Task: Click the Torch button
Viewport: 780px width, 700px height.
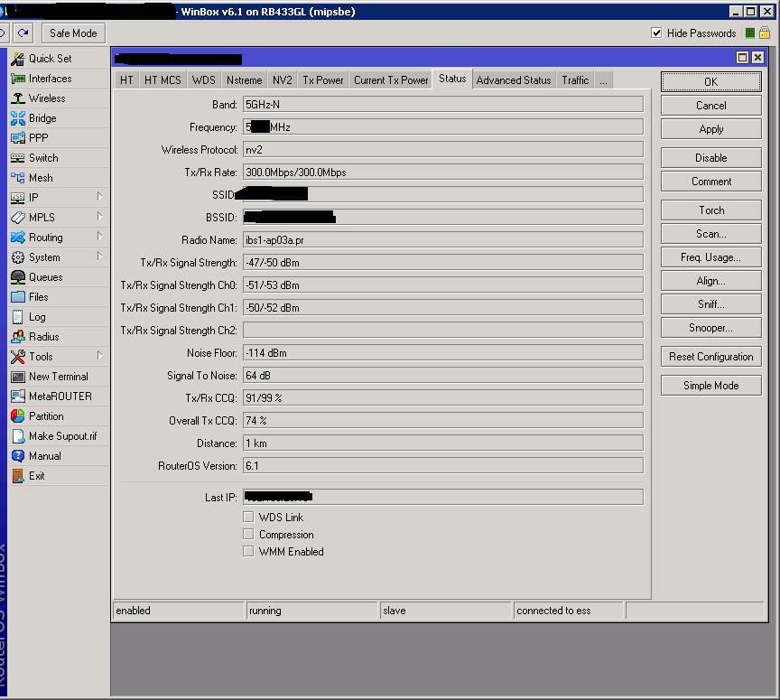Action: click(x=710, y=210)
